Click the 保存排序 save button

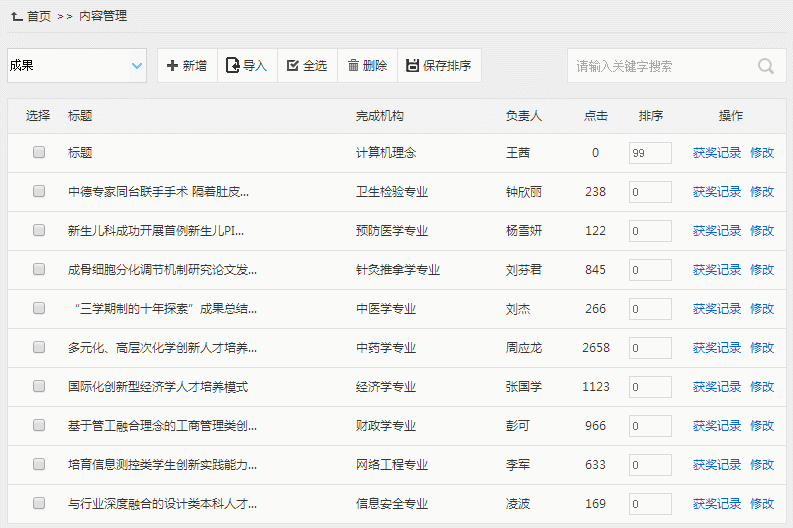click(439, 66)
